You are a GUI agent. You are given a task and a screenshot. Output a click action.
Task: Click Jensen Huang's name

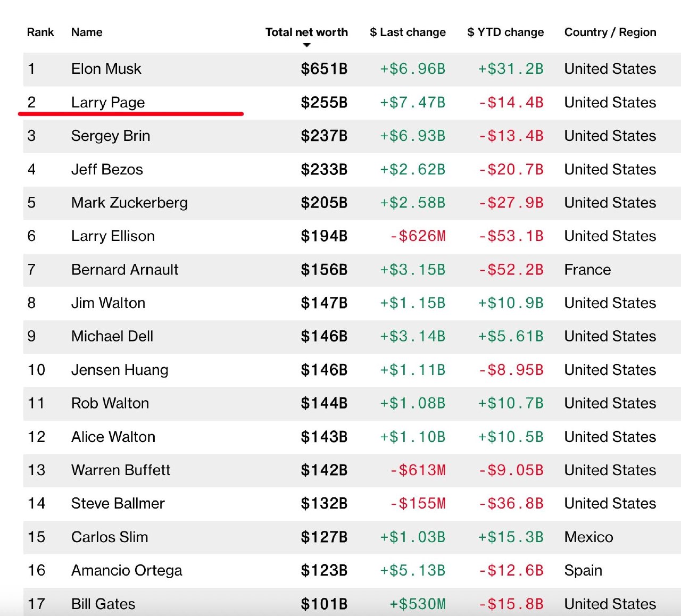tap(120, 370)
